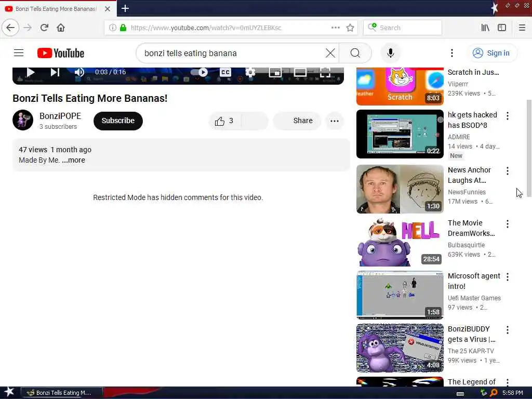
Task: Click the browser forward arrow
Action: tap(28, 28)
